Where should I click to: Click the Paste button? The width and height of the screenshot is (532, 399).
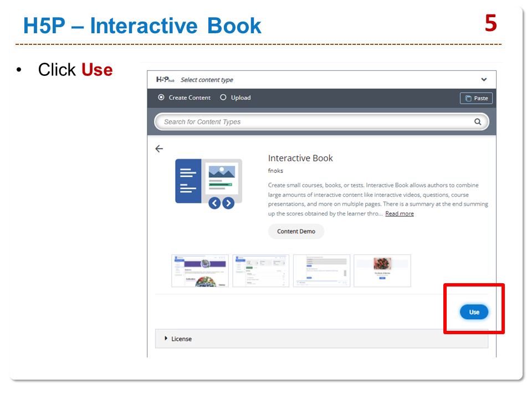476,98
